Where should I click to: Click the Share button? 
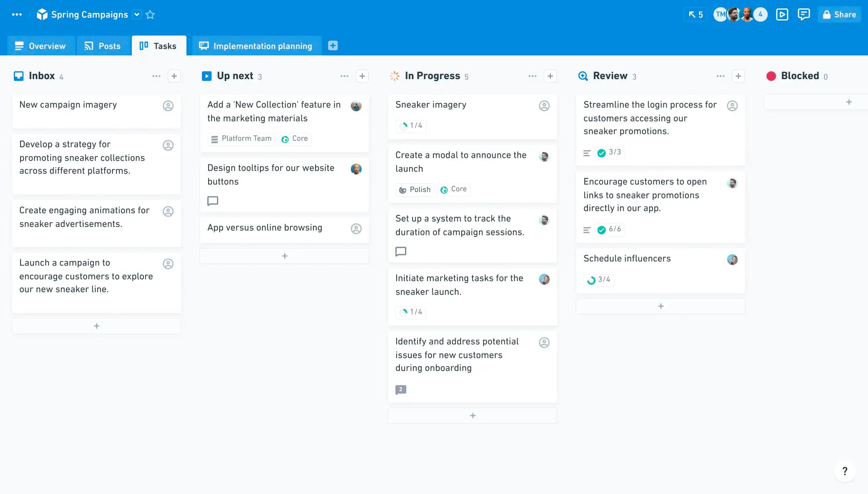pos(839,15)
